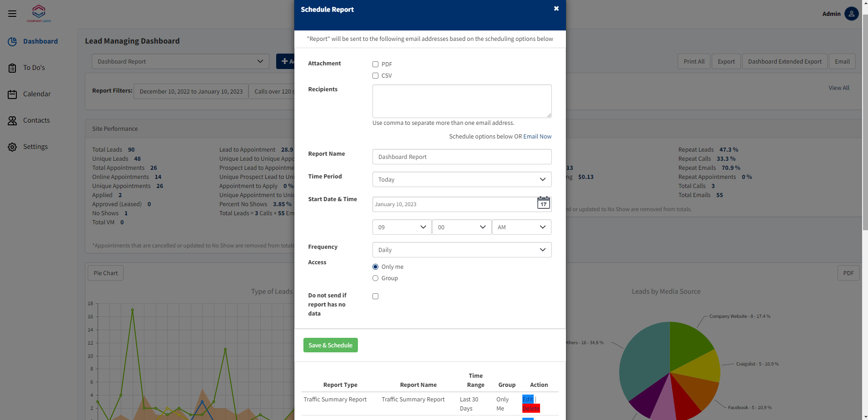Click the Admin user avatar icon
Screen dimensions: 868x420
click(x=851, y=14)
